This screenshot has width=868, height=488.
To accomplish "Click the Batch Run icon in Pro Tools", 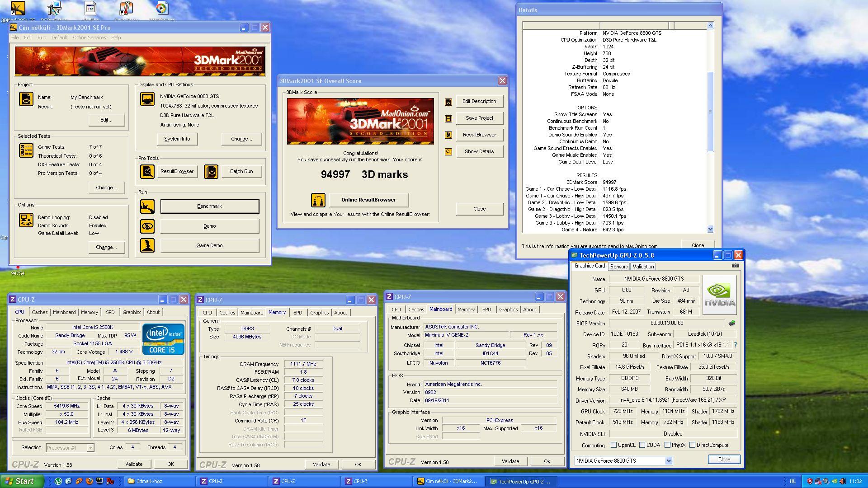I will (x=211, y=171).
